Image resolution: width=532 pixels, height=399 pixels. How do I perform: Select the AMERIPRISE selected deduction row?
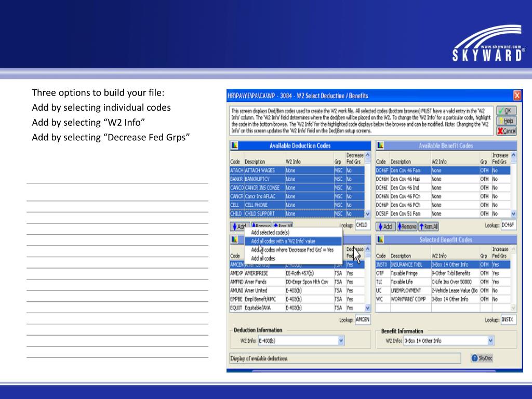coord(297,273)
